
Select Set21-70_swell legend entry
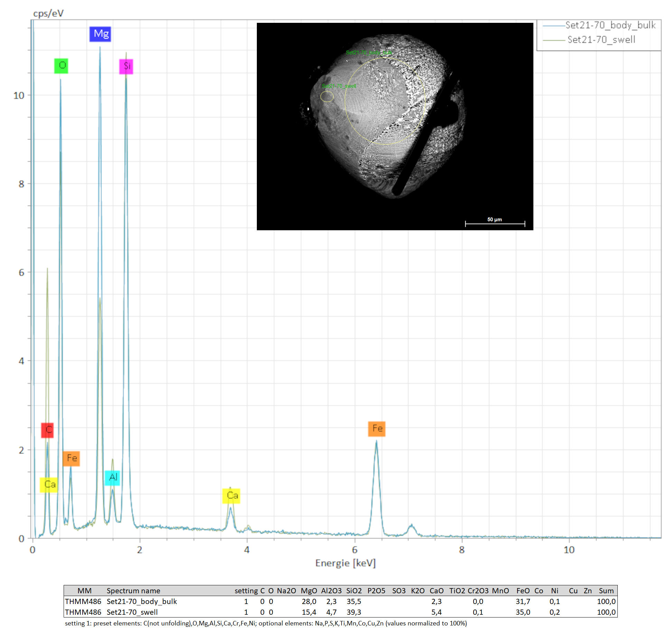(x=601, y=40)
